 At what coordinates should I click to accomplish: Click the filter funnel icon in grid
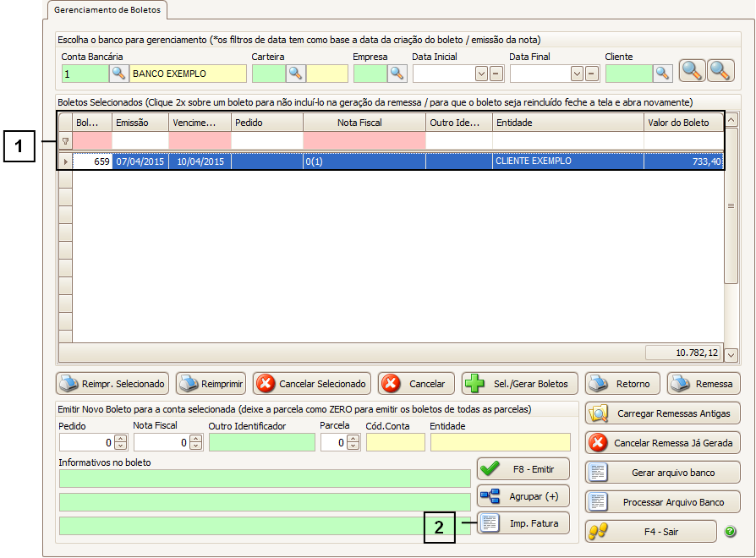pyautogui.click(x=65, y=141)
